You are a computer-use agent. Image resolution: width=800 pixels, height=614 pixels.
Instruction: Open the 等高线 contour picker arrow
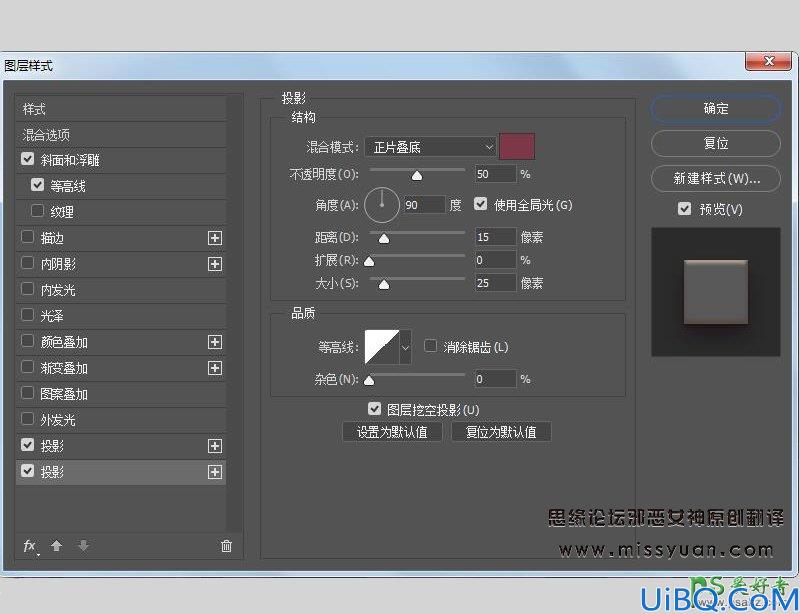point(406,347)
